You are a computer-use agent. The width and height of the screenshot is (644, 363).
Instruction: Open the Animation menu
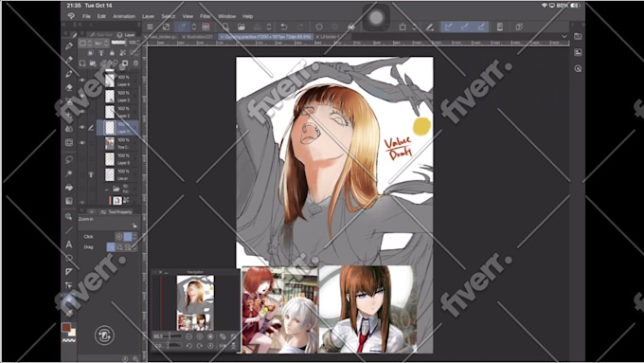pos(124,16)
